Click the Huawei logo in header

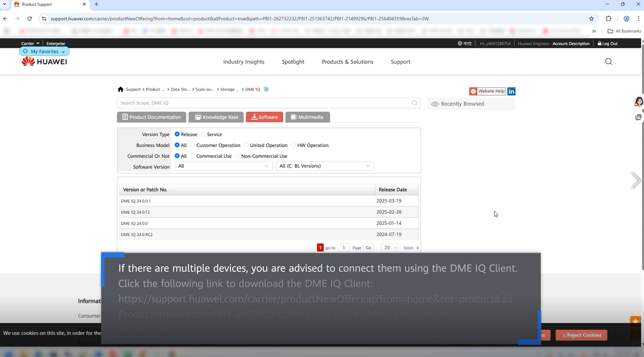click(44, 61)
